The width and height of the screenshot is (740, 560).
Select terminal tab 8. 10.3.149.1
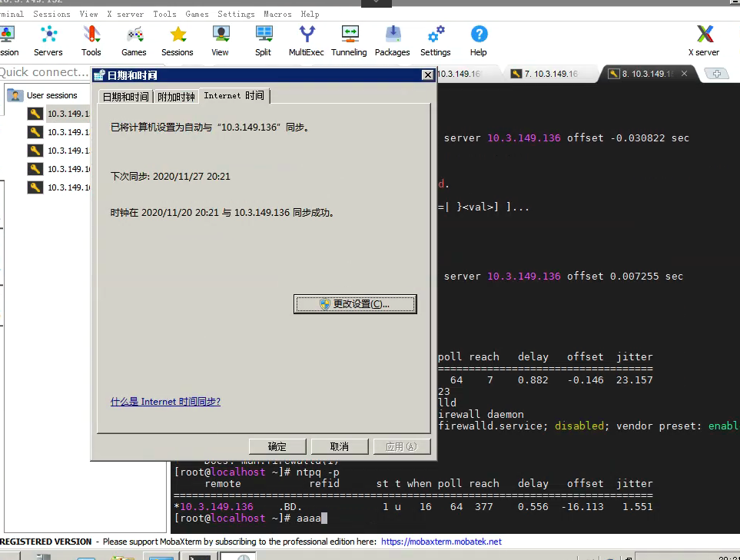click(x=648, y=74)
